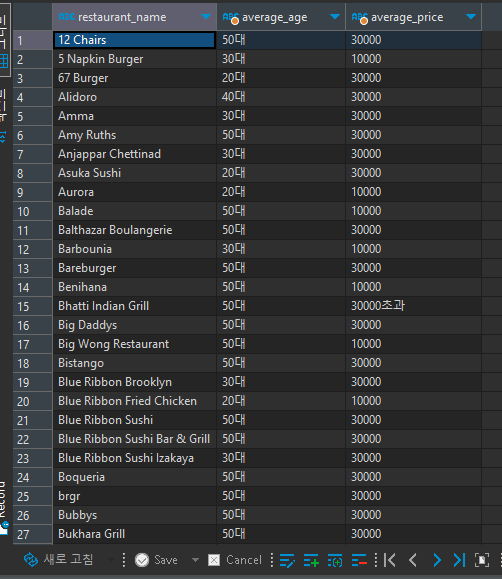Select the restaurant_name column header
502x579 pixels.
134,17
